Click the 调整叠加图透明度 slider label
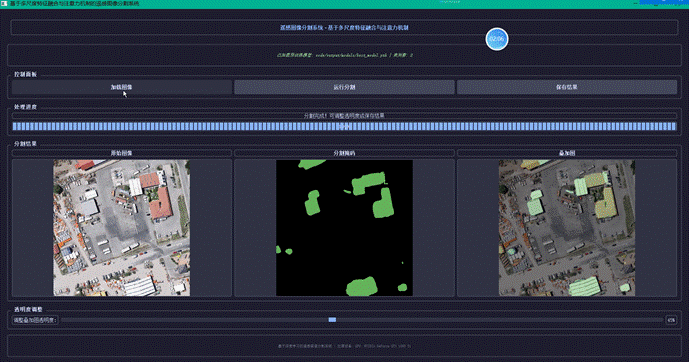This screenshot has height=362, width=689. pyautogui.click(x=35, y=320)
